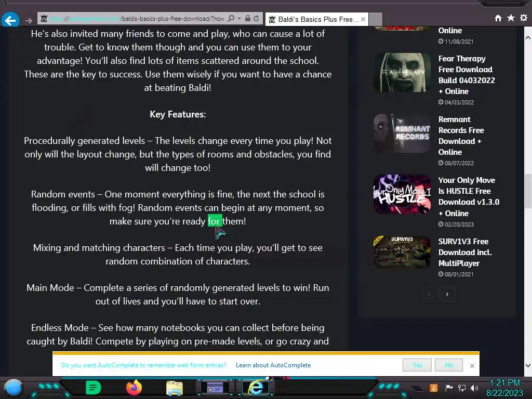Open Fear Therapy Free Download link
532x399 pixels.
(467, 75)
